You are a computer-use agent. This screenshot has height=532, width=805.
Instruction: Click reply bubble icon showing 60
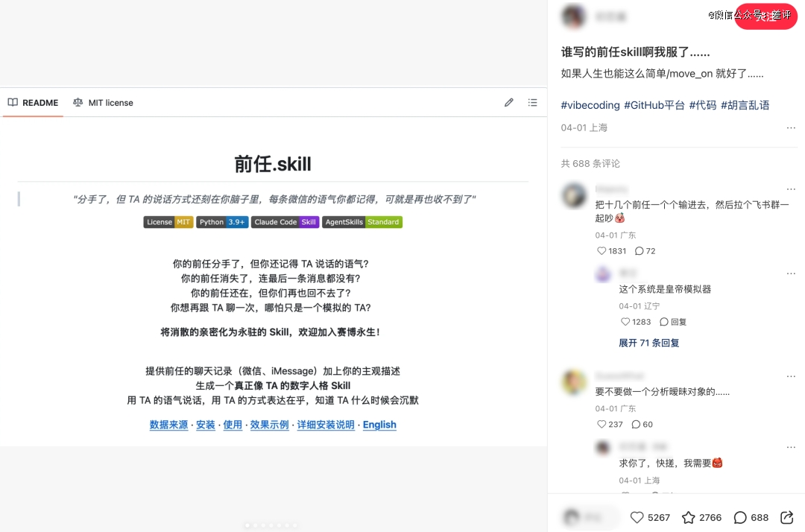[636, 425]
